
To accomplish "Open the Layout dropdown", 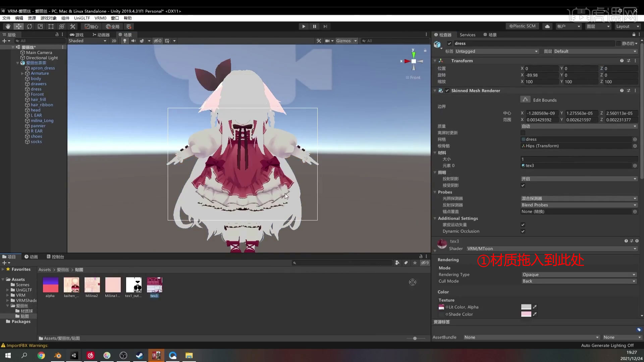I will coord(627,26).
